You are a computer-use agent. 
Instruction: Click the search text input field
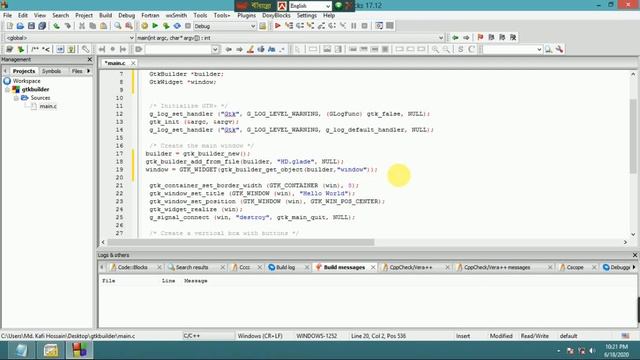[178, 49]
